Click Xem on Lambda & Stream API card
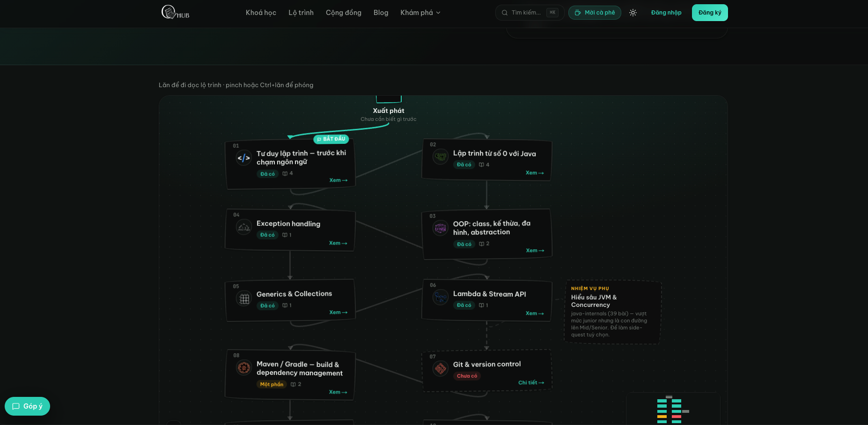Screen dimensions: 868x425 click(x=535, y=313)
